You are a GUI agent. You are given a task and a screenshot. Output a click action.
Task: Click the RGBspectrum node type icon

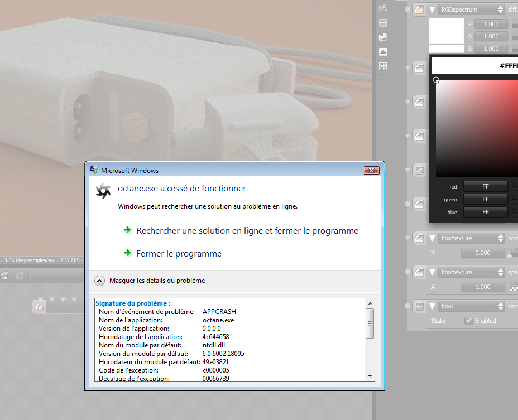(x=419, y=9)
